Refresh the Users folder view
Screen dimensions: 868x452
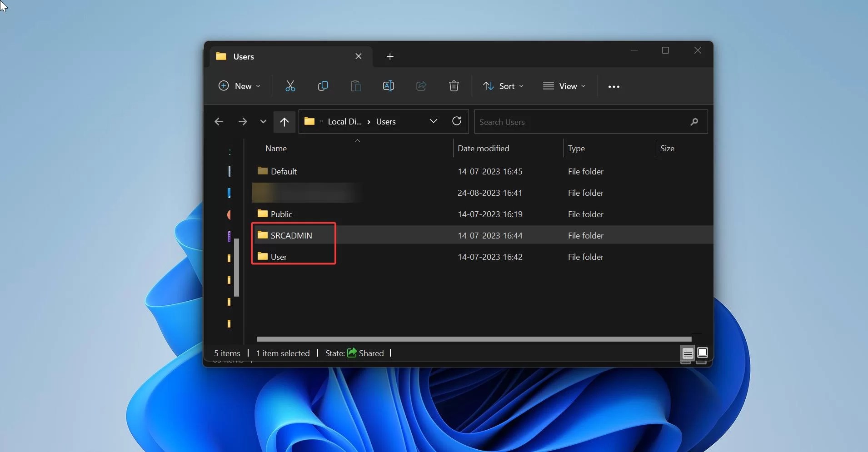click(457, 121)
